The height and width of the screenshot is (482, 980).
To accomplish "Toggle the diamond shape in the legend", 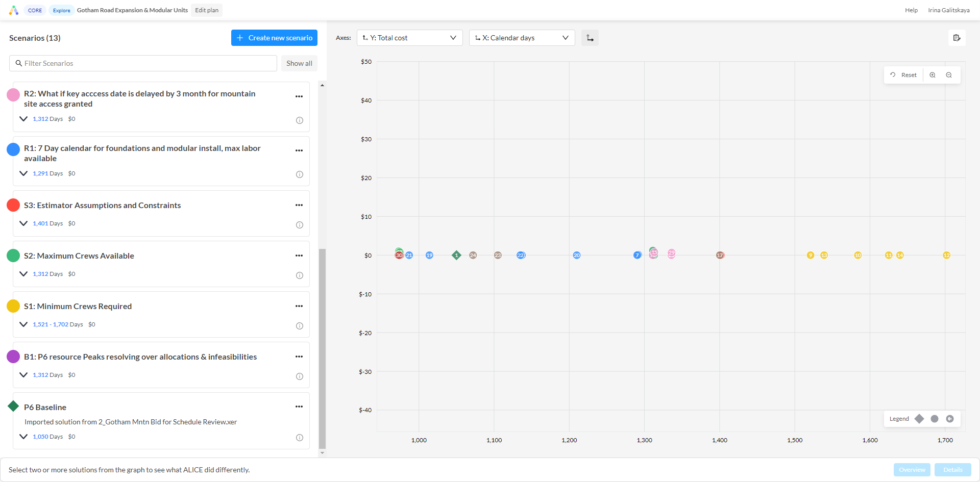I will 919,419.
